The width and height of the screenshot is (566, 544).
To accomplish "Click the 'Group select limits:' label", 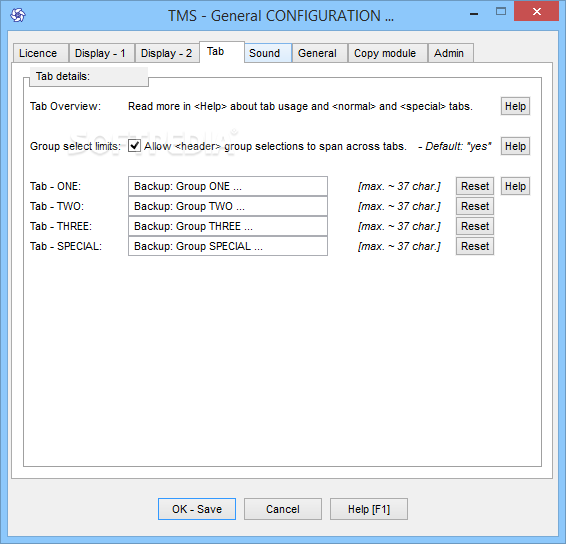I will pos(75,146).
